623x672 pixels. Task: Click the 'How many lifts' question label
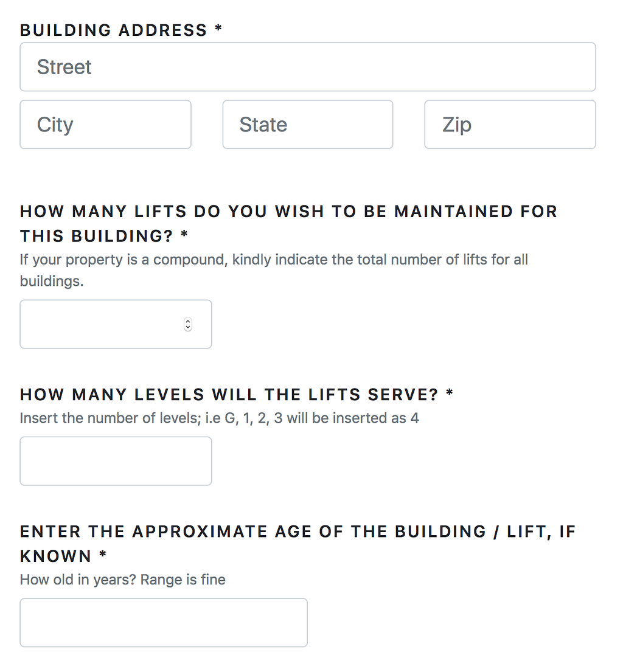(x=288, y=212)
